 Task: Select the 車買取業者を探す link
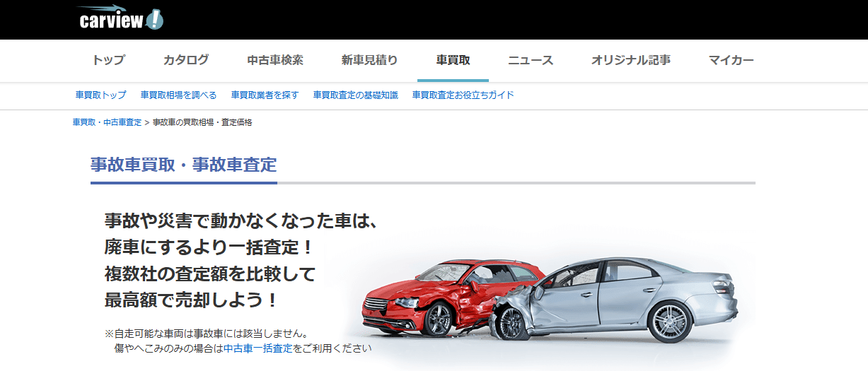[265, 95]
